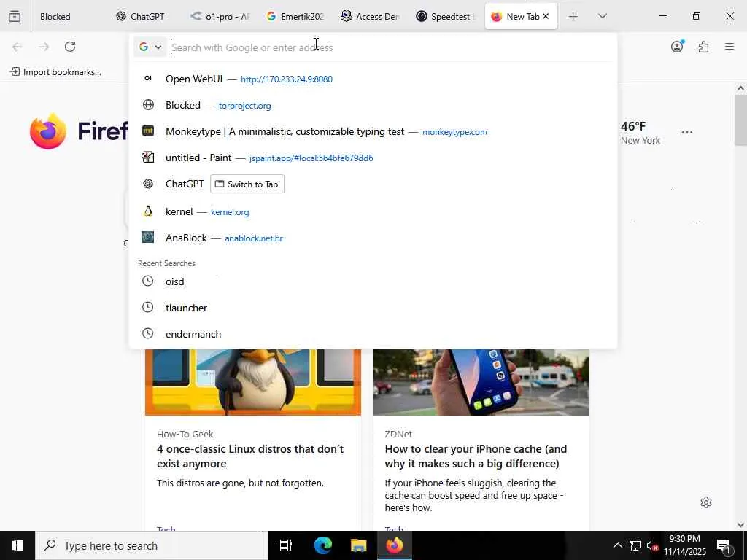This screenshot has height=560, width=747.
Task: Open the Linux distros article thumbnail
Action: [x=253, y=382]
